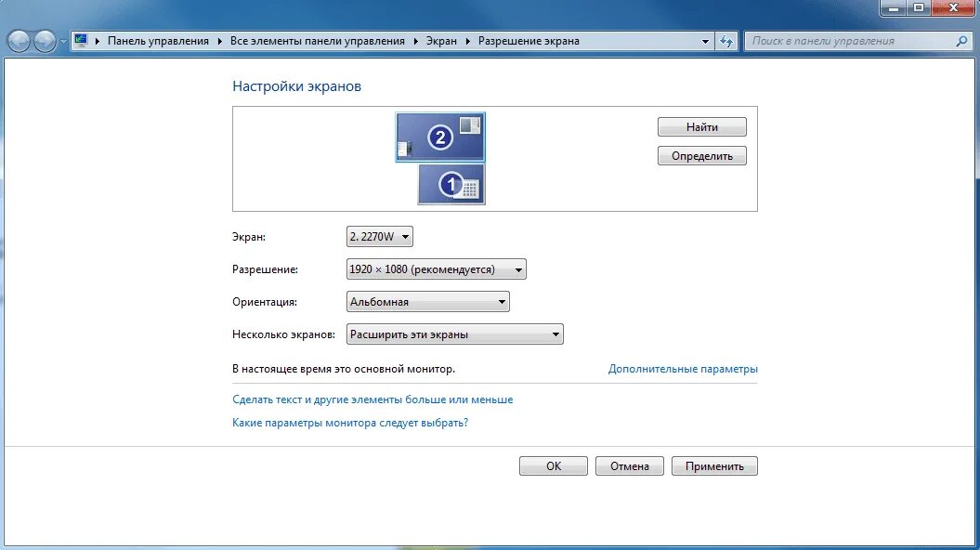
Task: Click the search magnifier icon
Action: (961, 41)
